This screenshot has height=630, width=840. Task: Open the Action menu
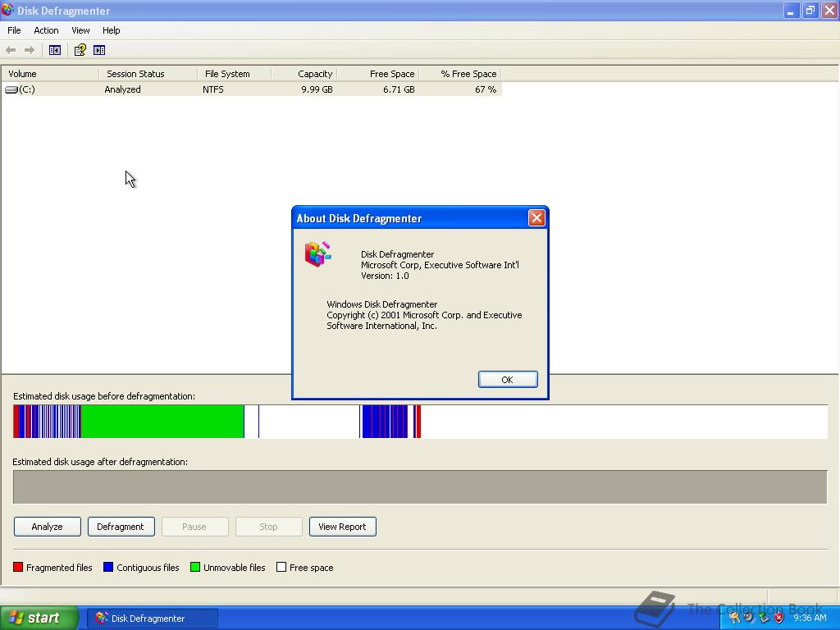[46, 30]
